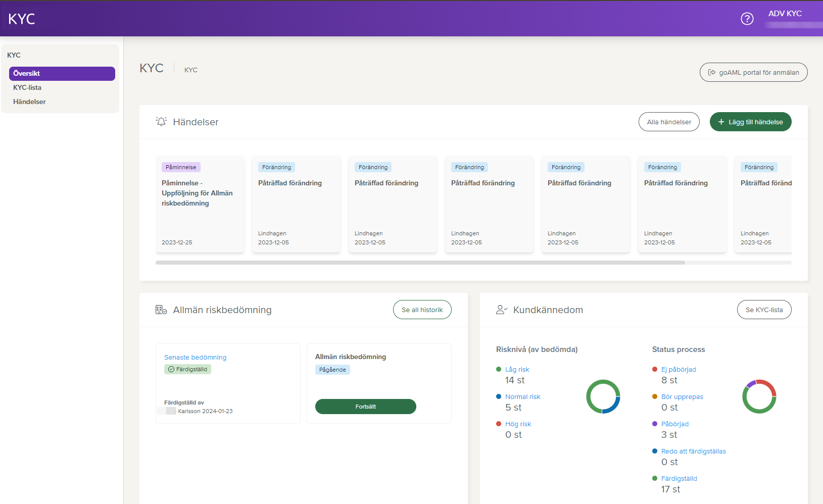Click the KYC logo in header
The width and height of the screenshot is (823, 504).
click(x=22, y=19)
